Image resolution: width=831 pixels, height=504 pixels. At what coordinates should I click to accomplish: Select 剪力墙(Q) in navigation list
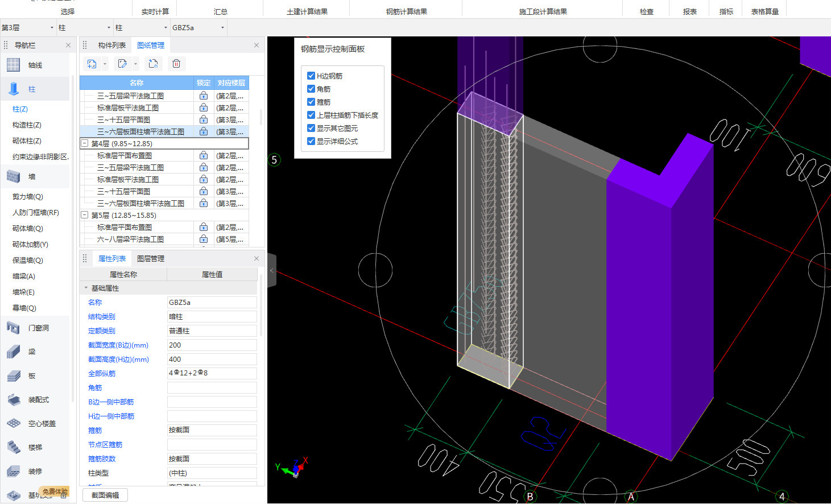[28, 196]
